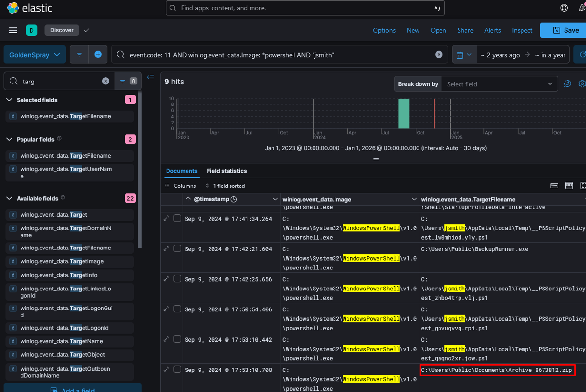Select the 17:41:34.264 row checkbox
The height and width of the screenshot is (392, 586).
(177, 218)
